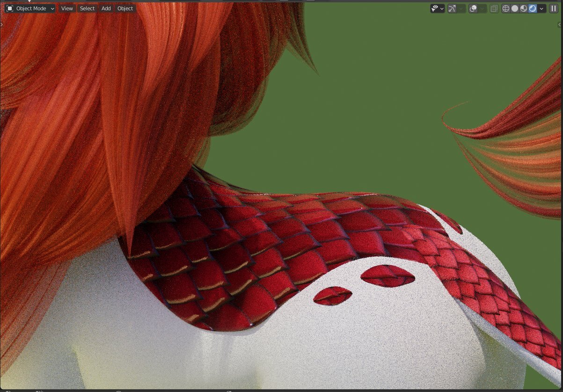The width and height of the screenshot is (563, 392).
Task: Open the View menu
Action: (67, 8)
